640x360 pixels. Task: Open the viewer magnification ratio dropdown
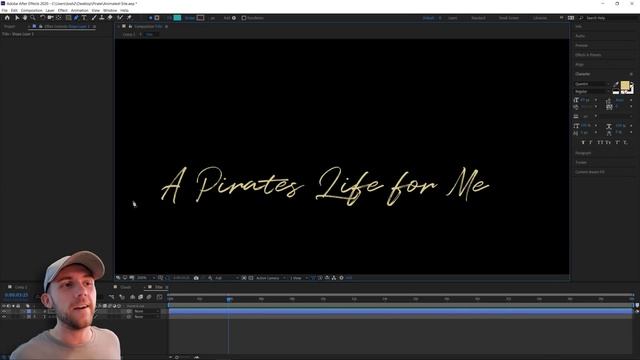point(146,278)
